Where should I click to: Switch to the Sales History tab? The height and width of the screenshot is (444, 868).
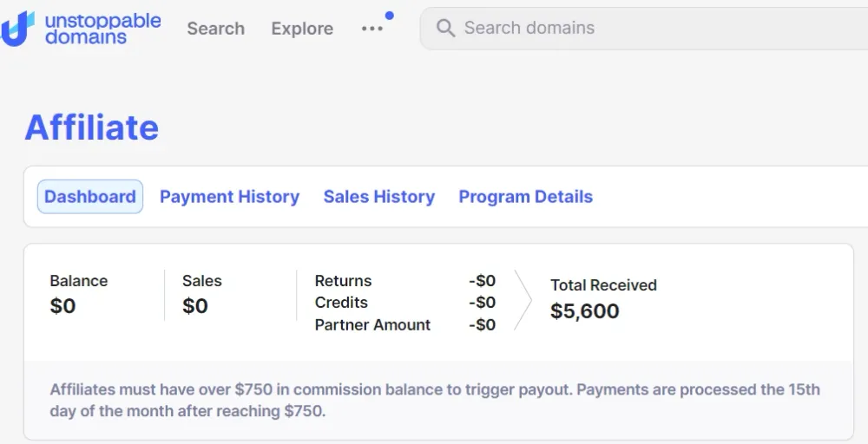378,197
